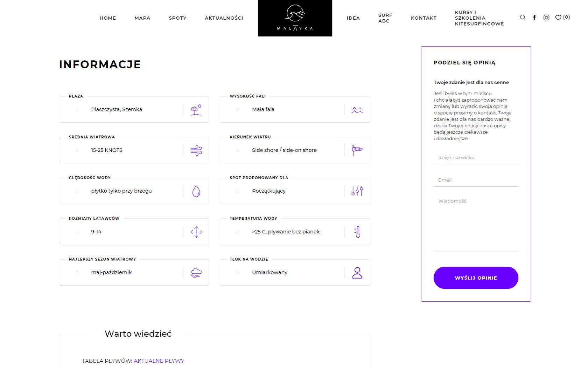Click the crowd person icon
Viewport: 588px width, 368px height.
click(357, 273)
